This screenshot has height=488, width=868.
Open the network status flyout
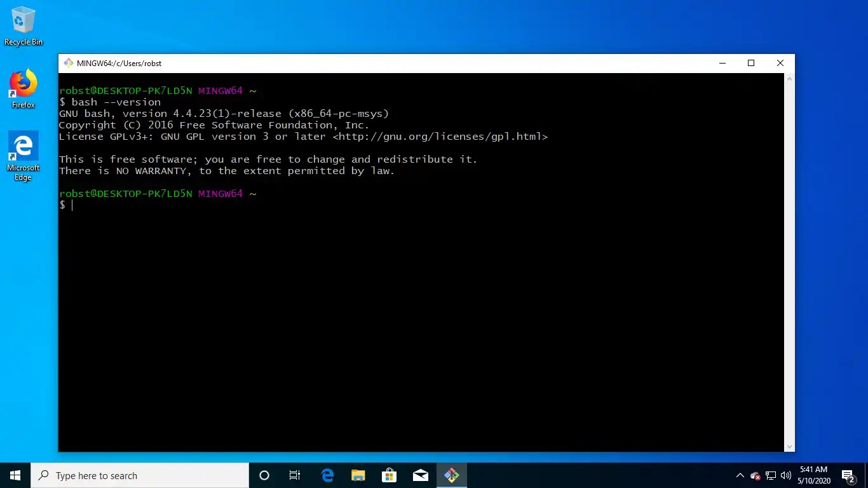(769, 475)
